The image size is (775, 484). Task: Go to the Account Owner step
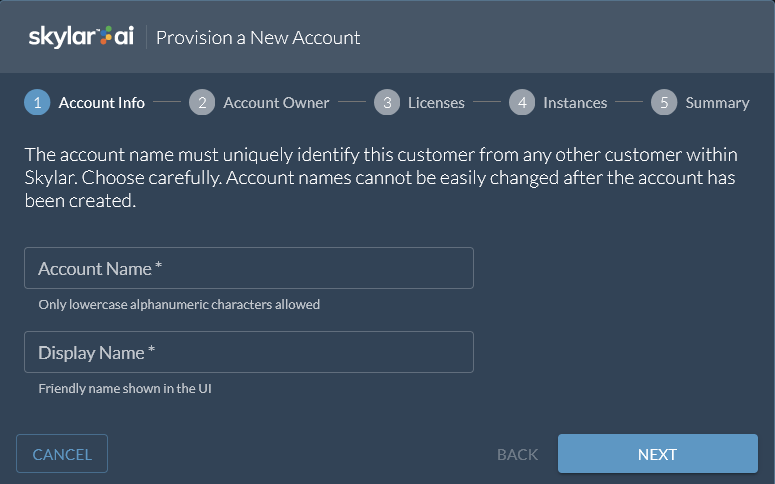(276, 102)
